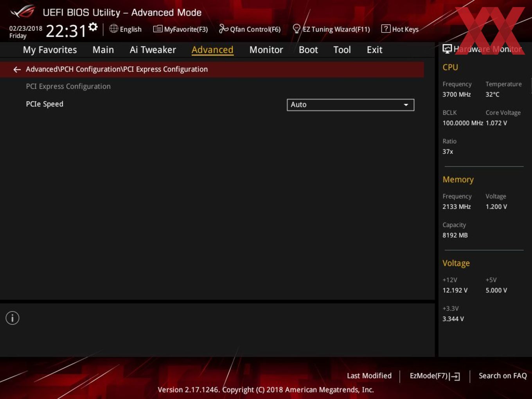Open the date/time settings gear icon

[x=93, y=27]
